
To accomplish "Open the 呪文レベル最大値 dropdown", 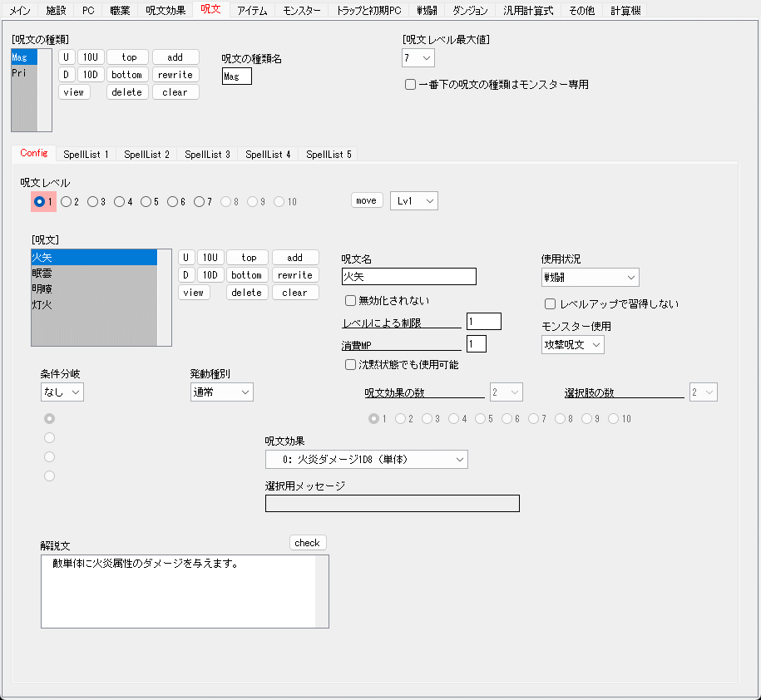I will click(x=418, y=58).
